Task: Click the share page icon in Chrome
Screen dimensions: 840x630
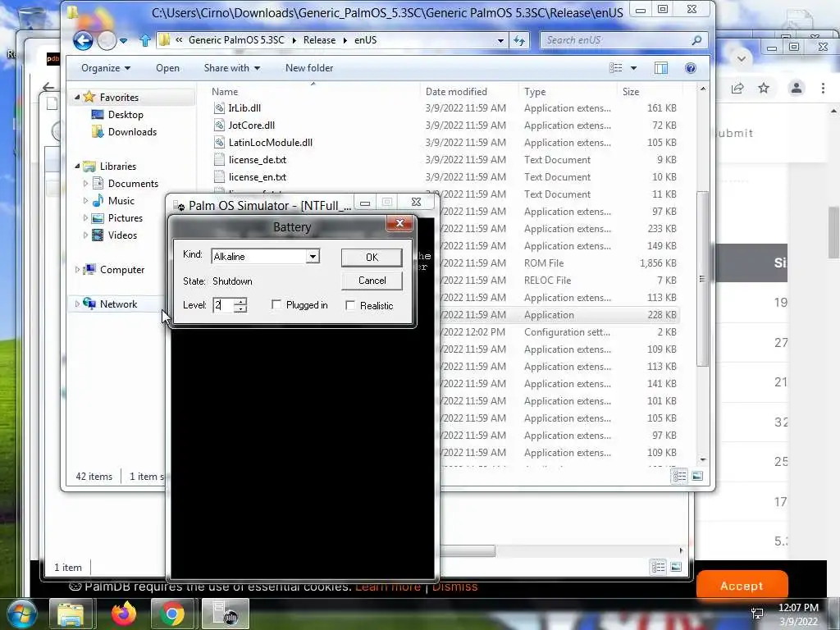Action: point(737,89)
